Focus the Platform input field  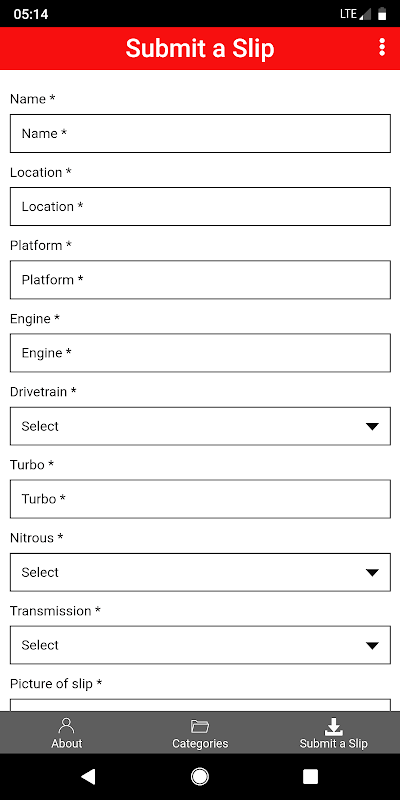[x=200, y=280]
